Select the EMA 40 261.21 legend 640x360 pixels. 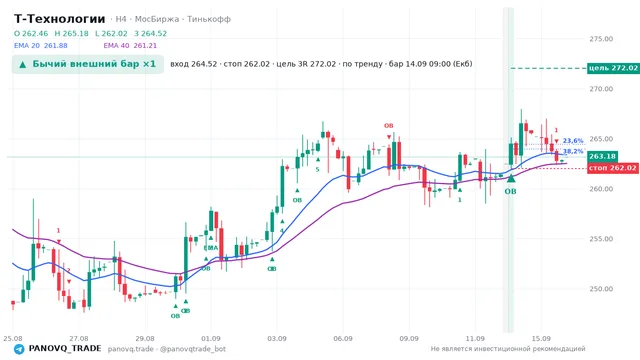click(130, 46)
